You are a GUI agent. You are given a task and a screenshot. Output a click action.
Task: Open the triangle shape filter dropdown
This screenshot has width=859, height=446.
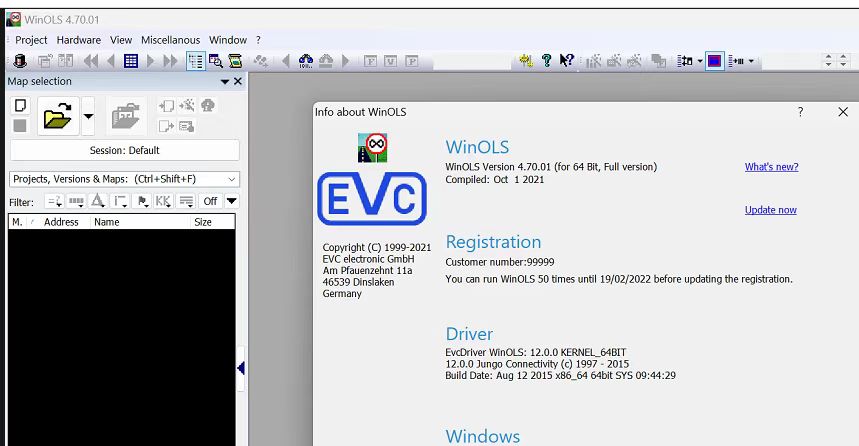click(x=98, y=202)
